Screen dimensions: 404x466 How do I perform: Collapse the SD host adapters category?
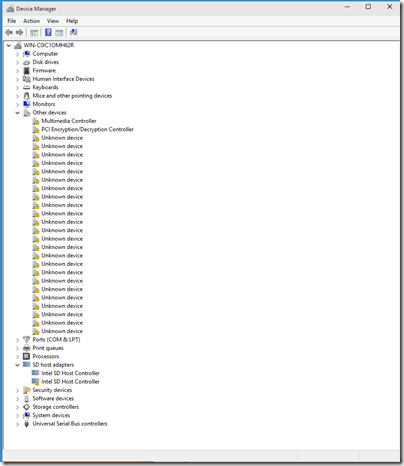pos(18,365)
